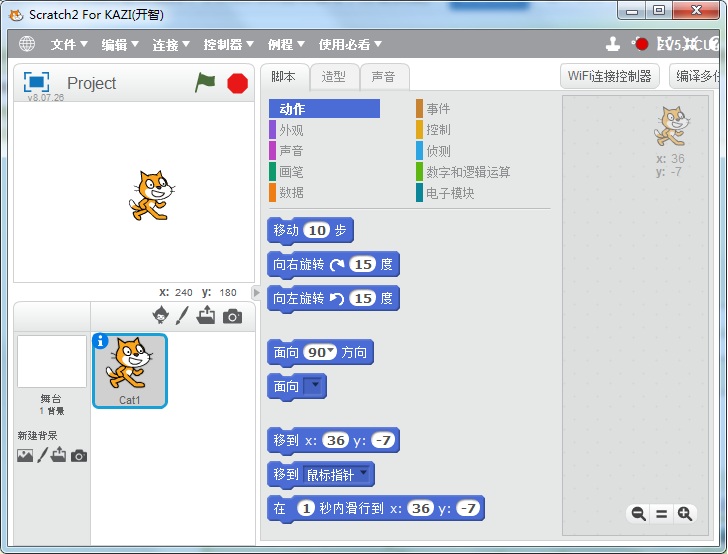The height and width of the screenshot is (554, 728).
Task: Paint new sprite brush icon
Action: pos(182,315)
